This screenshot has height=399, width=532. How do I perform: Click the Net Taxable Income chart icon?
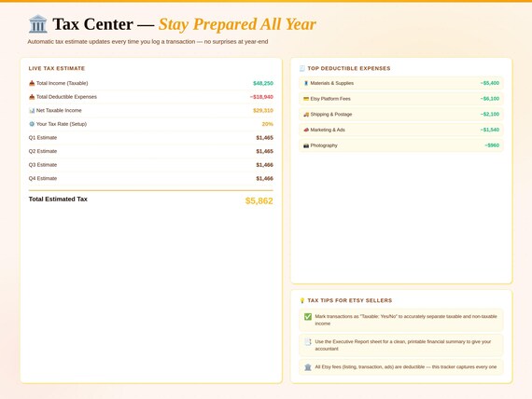click(32, 110)
